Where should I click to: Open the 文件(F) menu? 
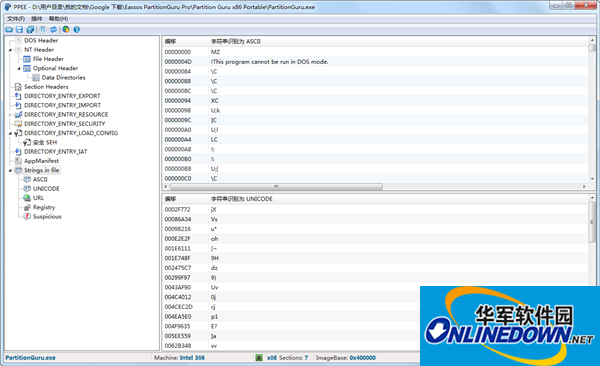tap(16, 19)
